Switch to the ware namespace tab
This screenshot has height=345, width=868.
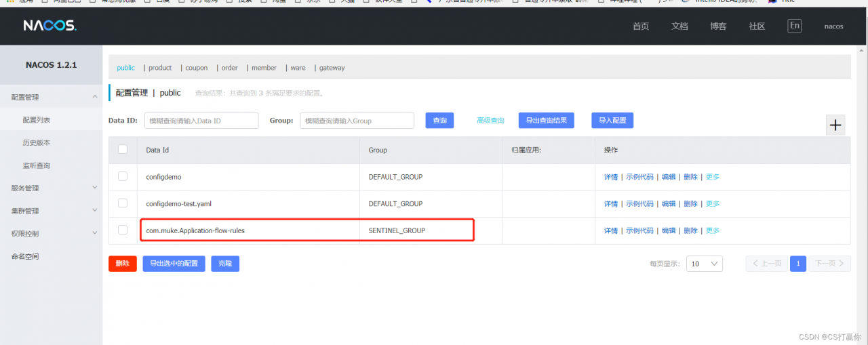(298, 68)
